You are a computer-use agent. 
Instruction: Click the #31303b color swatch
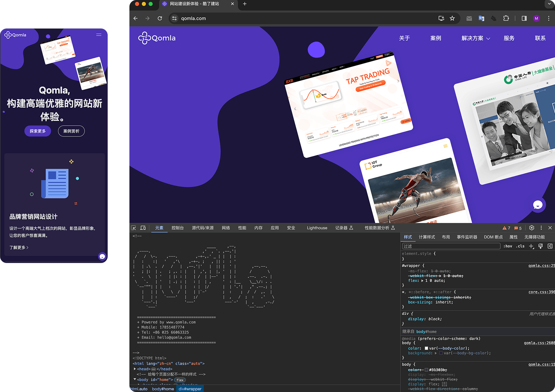(426, 370)
